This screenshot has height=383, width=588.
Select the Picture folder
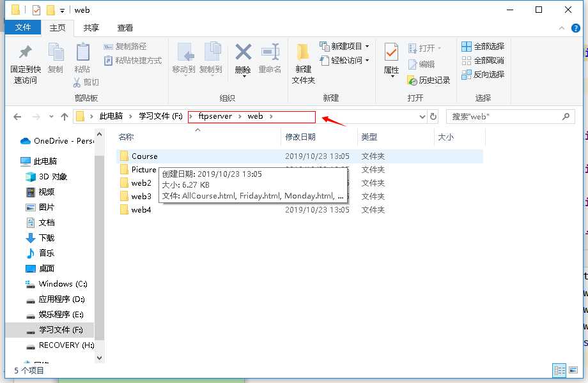(x=143, y=170)
